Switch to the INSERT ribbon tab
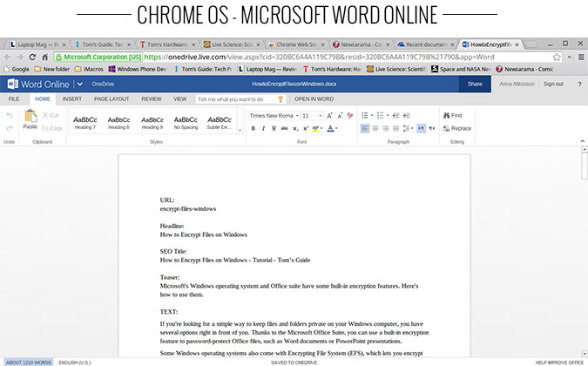The image size is (588, 366). (71, 99)
